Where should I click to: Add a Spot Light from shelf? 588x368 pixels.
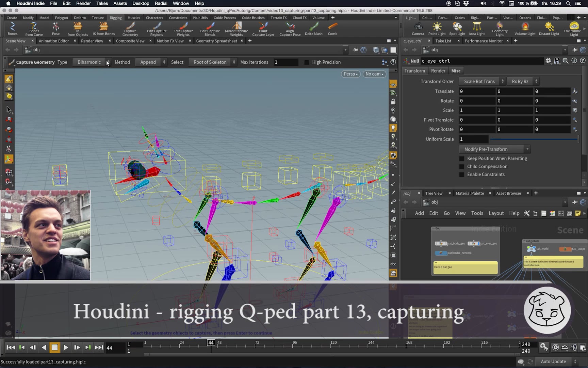click(457, 29)
